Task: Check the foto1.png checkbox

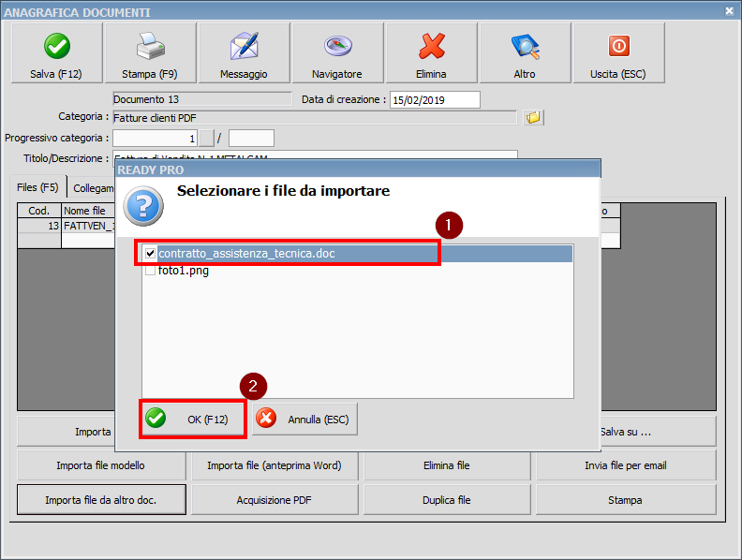Action: click(150, 270)
